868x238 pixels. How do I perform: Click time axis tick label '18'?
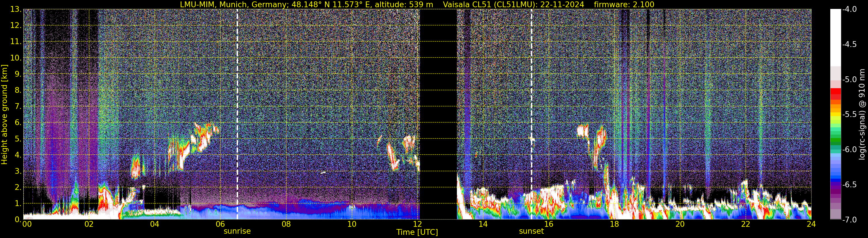tap(614, 224)
